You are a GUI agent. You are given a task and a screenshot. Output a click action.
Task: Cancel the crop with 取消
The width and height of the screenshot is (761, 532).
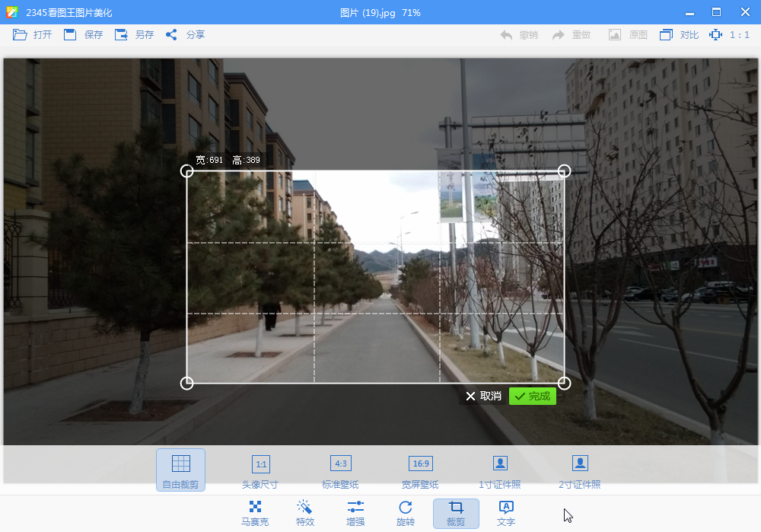(x=483, y=396)
